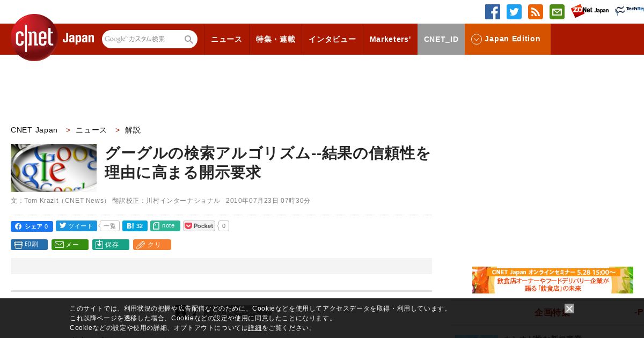The width and height of the screenshot is (644, 338).
Task: Visit the ZDNet Japan logo link
Action: (x=590, y=11)
